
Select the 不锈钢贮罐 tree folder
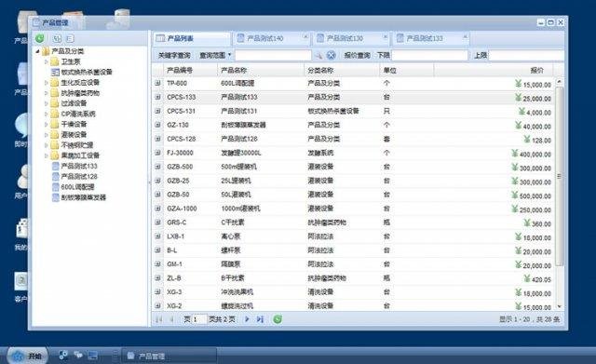[x=77, y=145]
